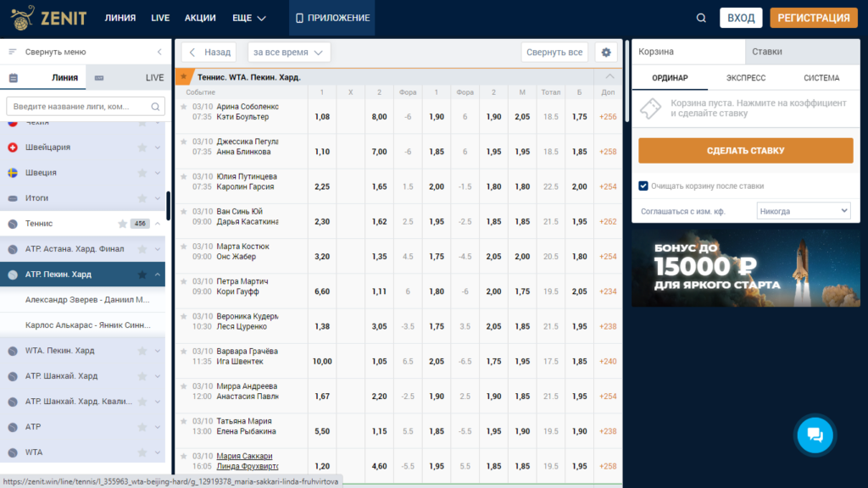Favorite the ATP. Пекин. Хард star
868x488 pixels.
[x=142, y=274]
